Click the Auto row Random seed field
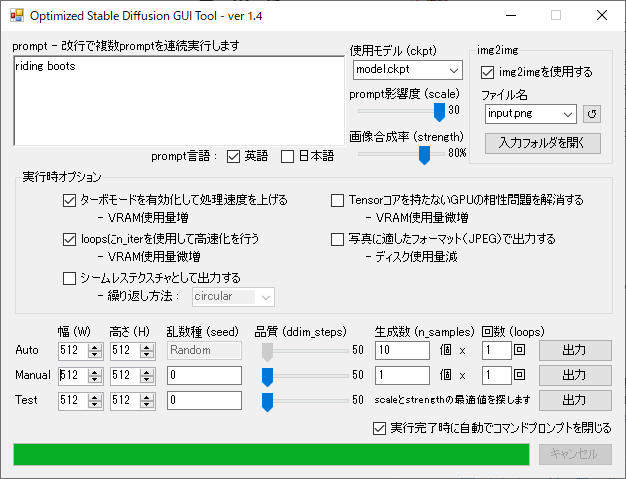The image size is (626, 479). click(204, 350)
